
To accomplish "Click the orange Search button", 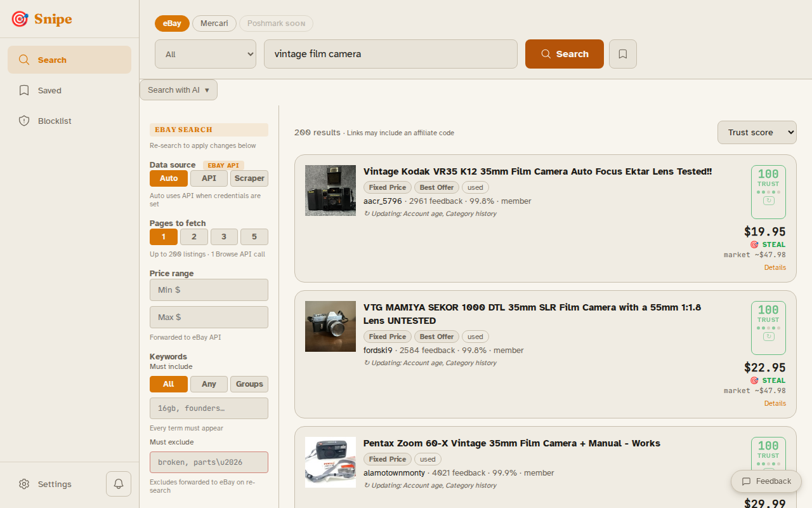I will point(565,54).
